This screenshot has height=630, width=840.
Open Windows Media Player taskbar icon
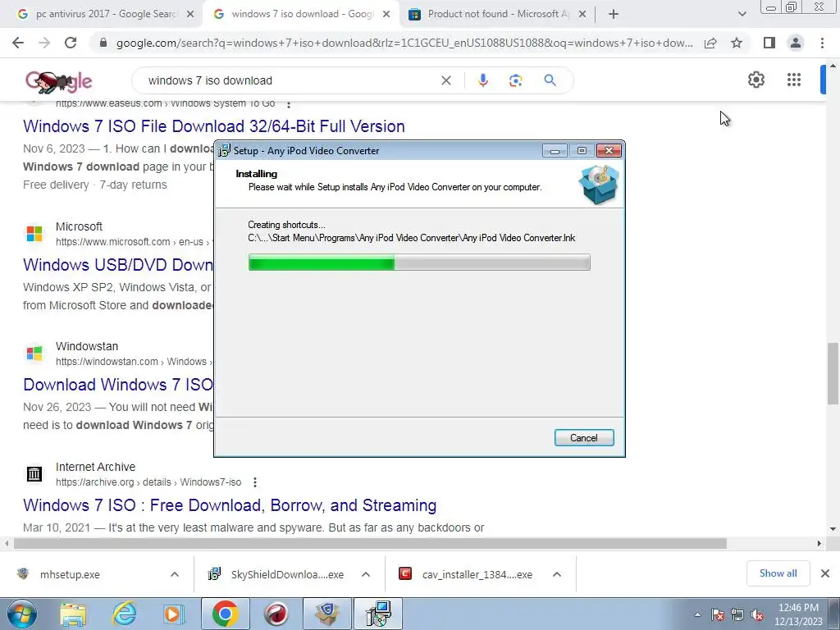pos(172,614)
